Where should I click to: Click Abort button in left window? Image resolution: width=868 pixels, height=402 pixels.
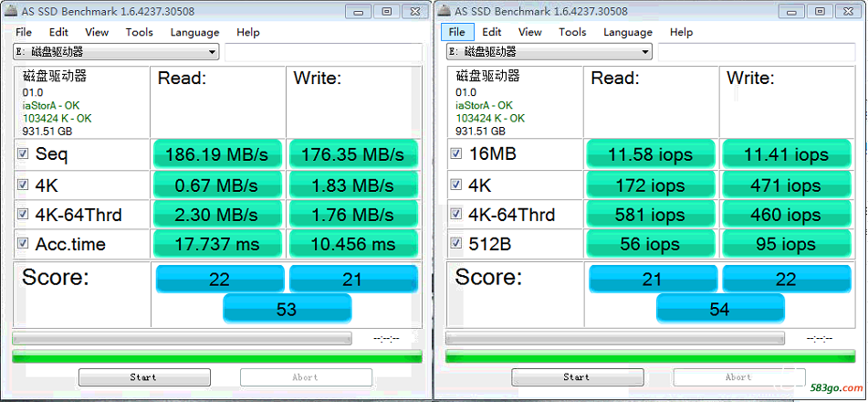tap(306, 377)
